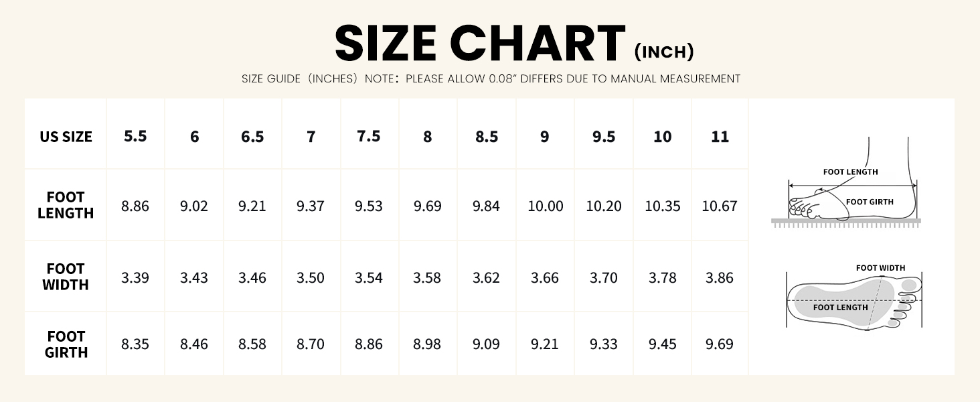Select the FOOT WIDTH row header
The image size is (980, 402).
[x=66, y=277]
